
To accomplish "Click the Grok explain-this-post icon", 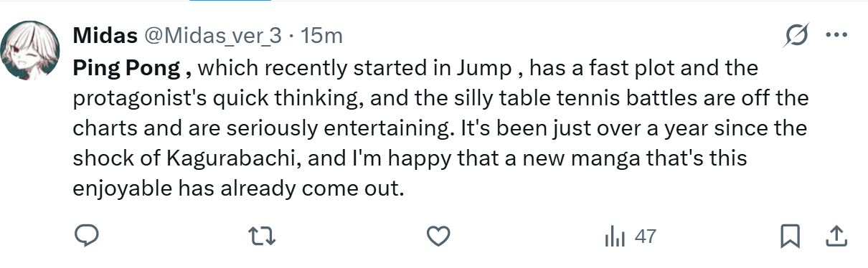I will [797, 35].
